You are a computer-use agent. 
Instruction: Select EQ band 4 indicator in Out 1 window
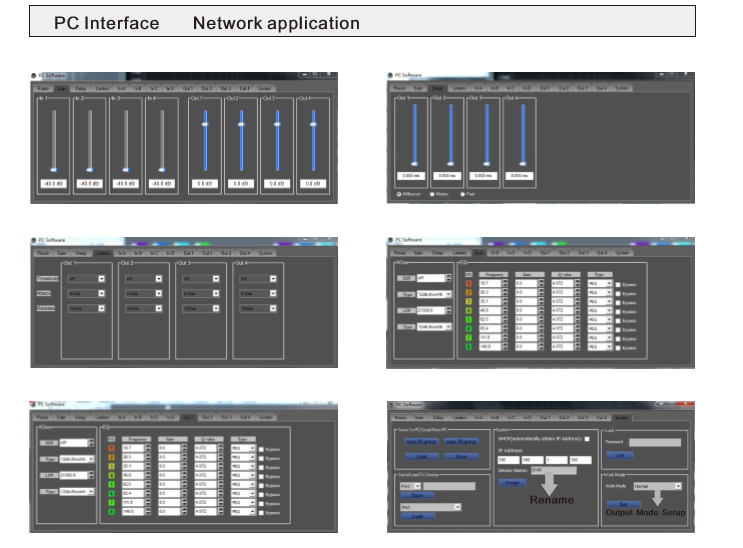(109, 476)
